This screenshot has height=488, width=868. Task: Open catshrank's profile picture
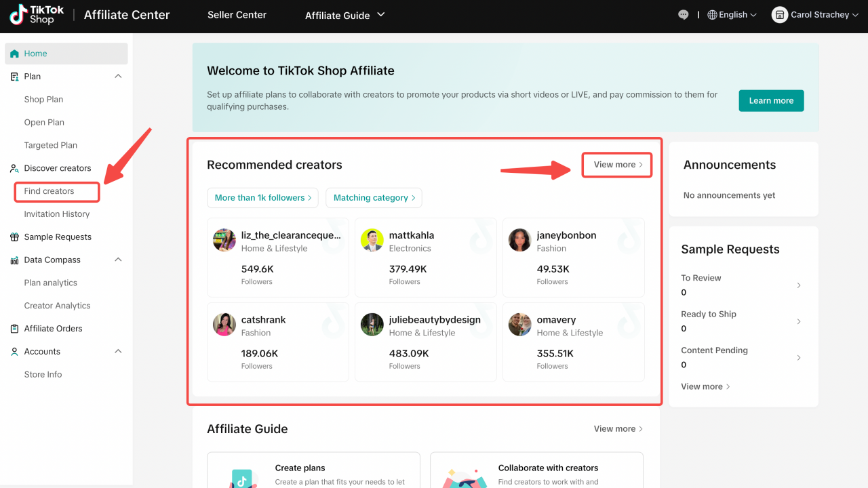click(224, 325)
